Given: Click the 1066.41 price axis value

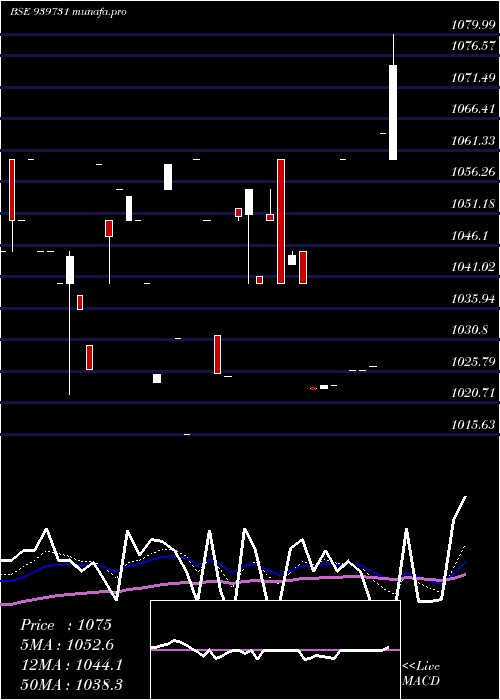Looking at the screenshot, I should [473, 108].
